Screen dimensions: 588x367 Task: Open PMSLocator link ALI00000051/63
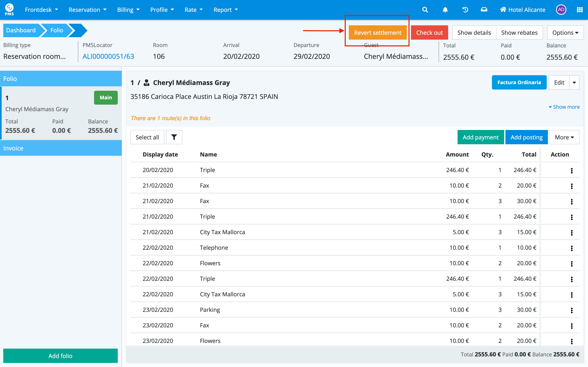pyautogui.click(x=108, y=56)
